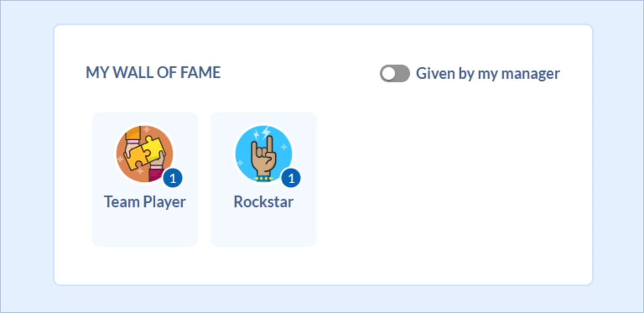Click the blue count badge on Rockstar
Image resolution: width=644 pixels, height=313 pixels.
coord(291,179)
